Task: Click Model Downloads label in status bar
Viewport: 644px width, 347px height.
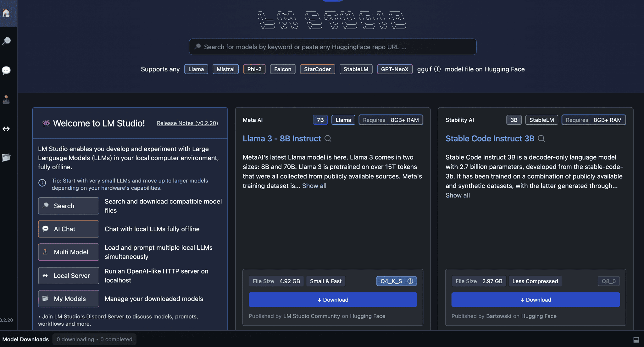Action: pos(25,339)
